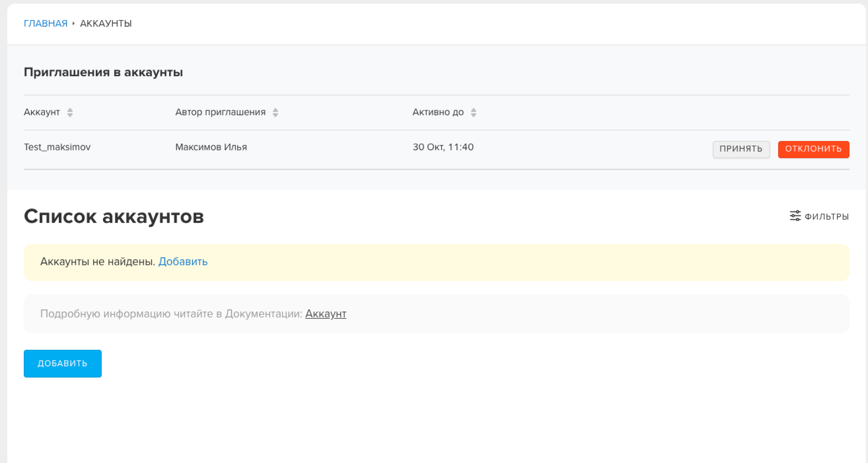Click the 30 Окт, 11:40 expiry date
Screen dimensions: 868x463
pos(443,147)
